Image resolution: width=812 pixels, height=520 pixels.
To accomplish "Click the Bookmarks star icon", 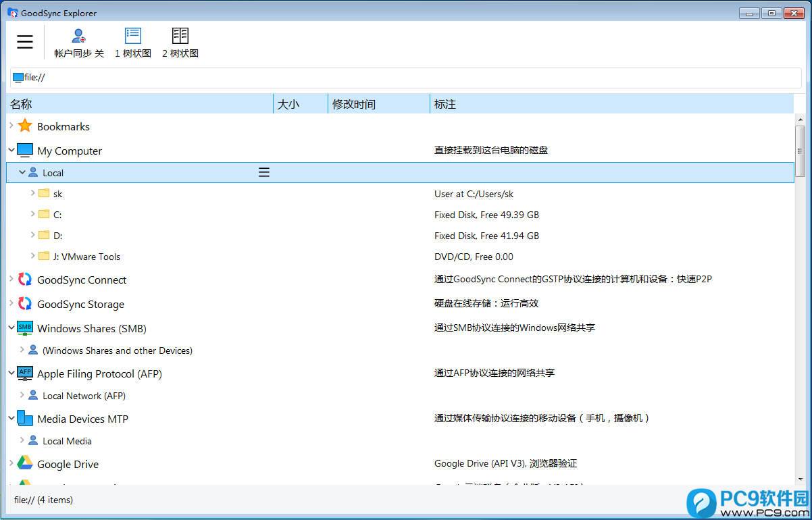I will pyautogui.click(x=25, y=126).
